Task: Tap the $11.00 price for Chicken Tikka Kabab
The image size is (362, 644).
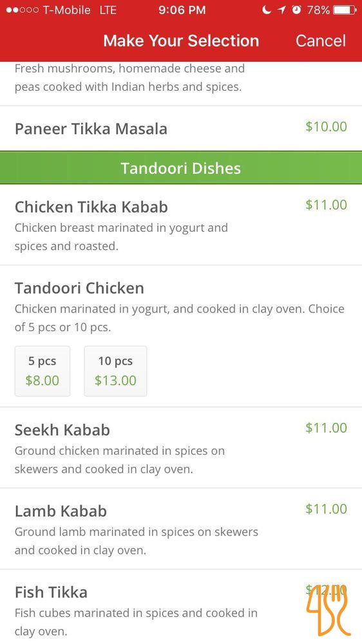Action: pyautogui.click(x=327, y=205)
